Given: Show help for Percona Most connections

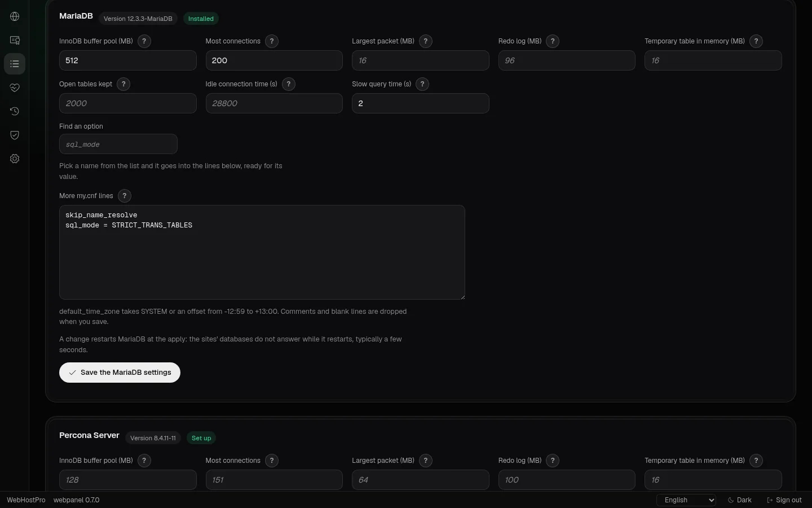Looking at the screenshot, I should [x=272, y=461].
